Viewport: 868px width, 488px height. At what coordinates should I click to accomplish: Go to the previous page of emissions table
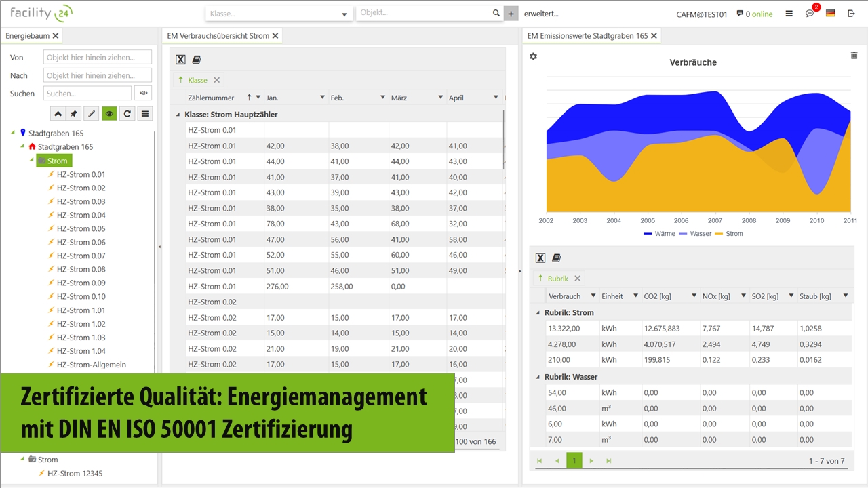click(x=557, y=461)
